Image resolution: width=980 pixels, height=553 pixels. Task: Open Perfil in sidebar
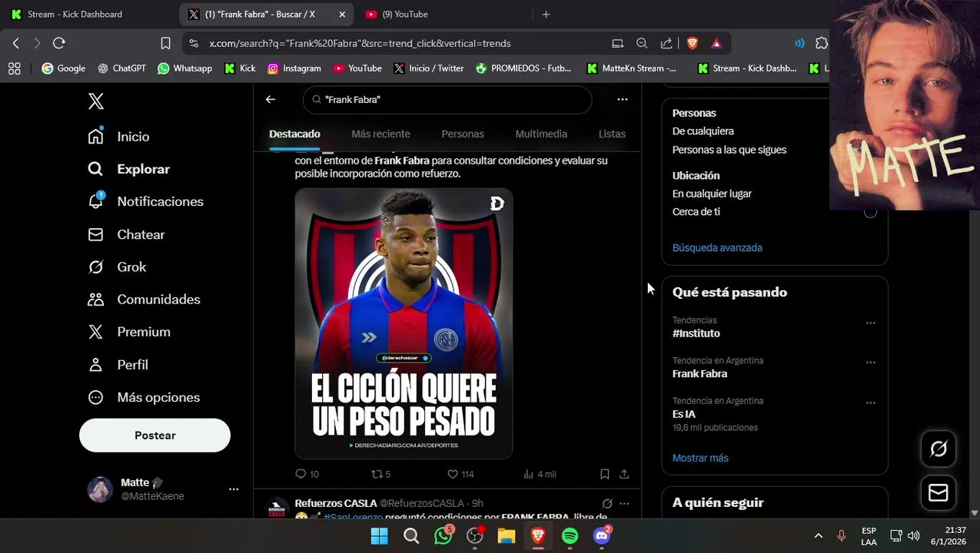(118, 365)
